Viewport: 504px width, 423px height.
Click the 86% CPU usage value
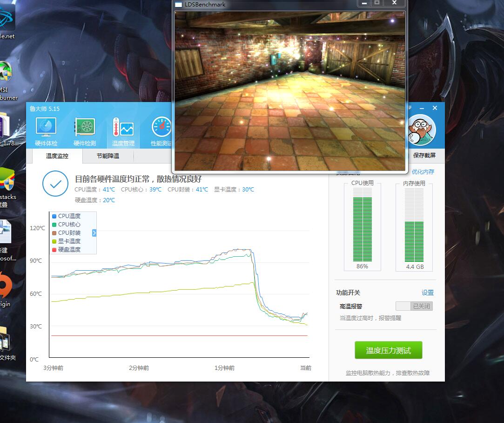point(362,266)
